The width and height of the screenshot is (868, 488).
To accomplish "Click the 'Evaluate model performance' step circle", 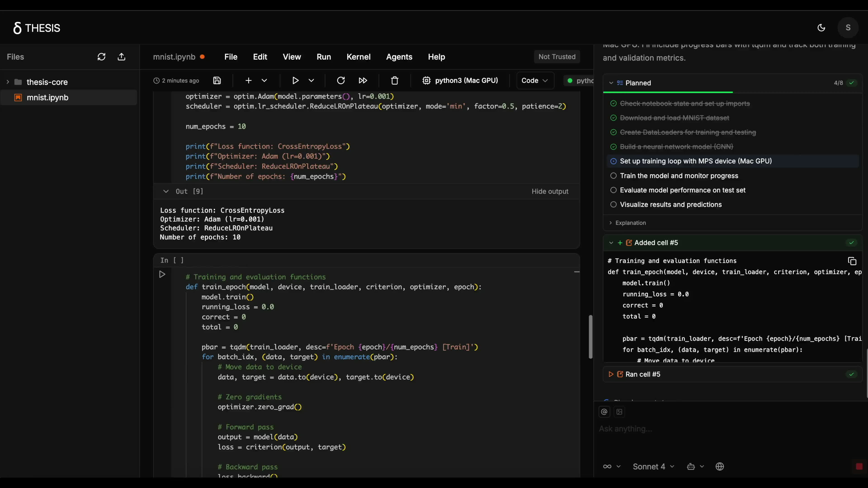I will point(613,190).
